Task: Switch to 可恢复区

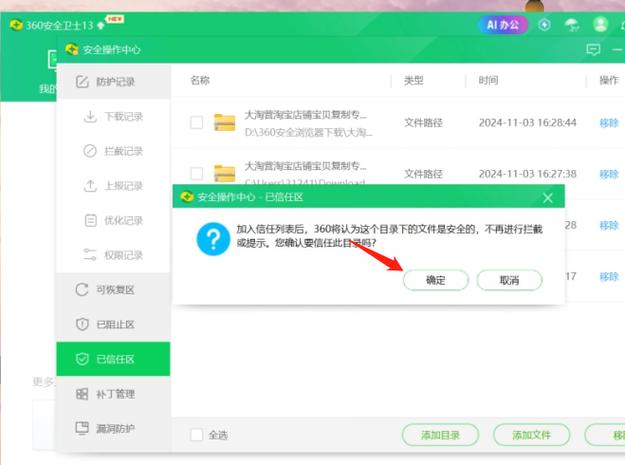Action: pyautogui.click(x=114, y=290)
